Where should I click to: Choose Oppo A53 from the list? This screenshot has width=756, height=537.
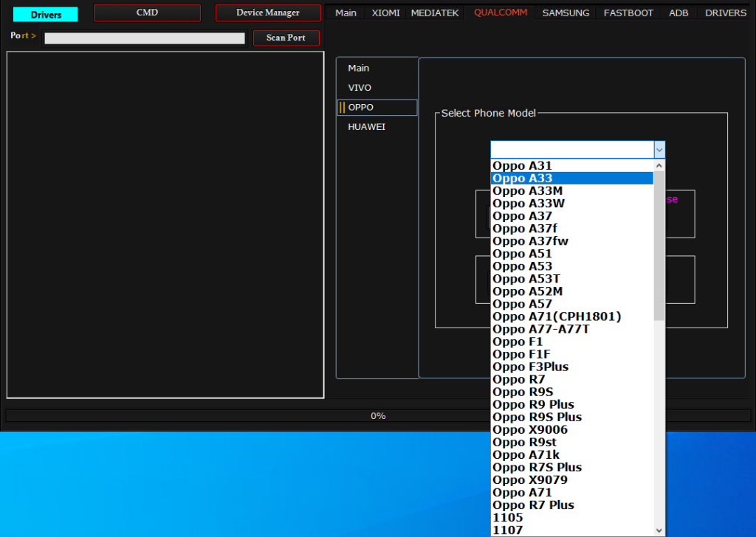pos(572,266)
